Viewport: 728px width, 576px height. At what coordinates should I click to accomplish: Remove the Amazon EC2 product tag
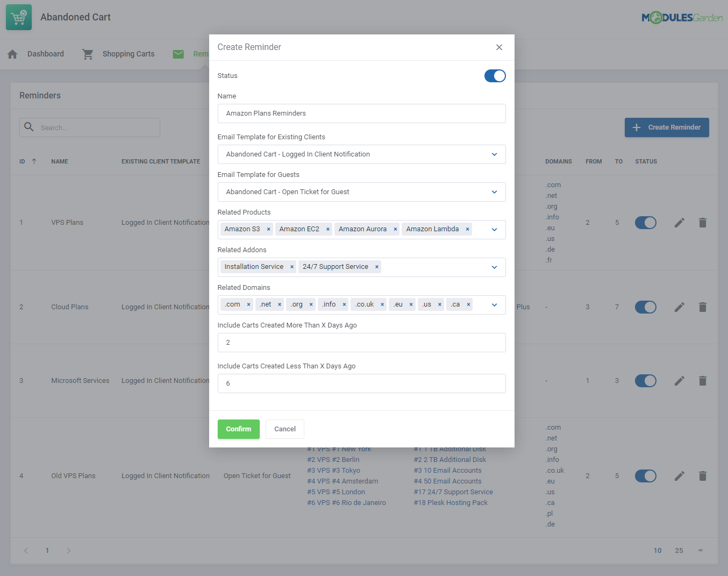click(x=327, y=229)
